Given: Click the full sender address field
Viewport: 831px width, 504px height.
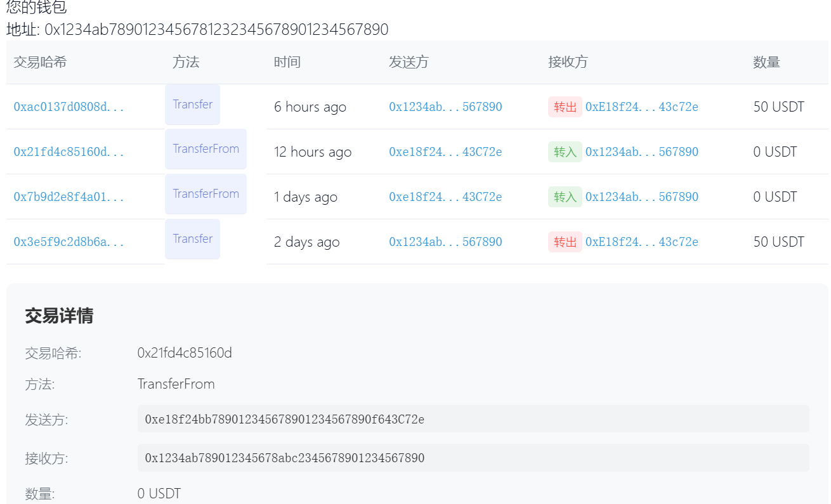Looking at the screenshot, I should pos(473,419).
